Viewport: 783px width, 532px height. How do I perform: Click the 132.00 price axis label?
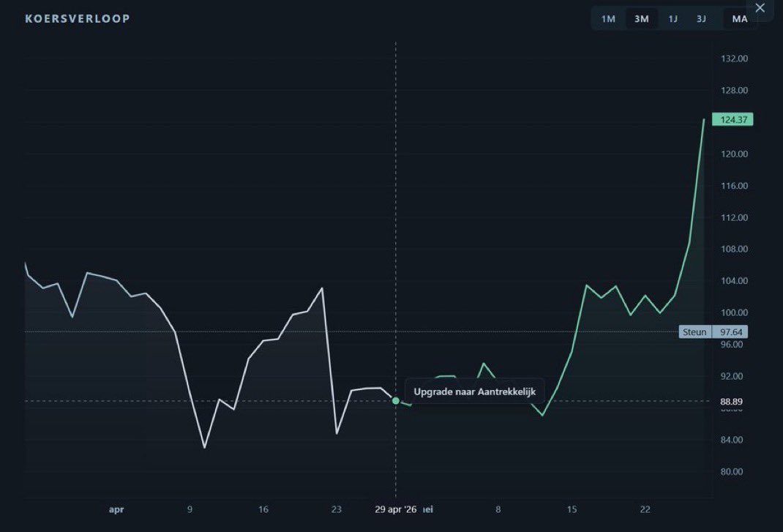coord(734,59)
